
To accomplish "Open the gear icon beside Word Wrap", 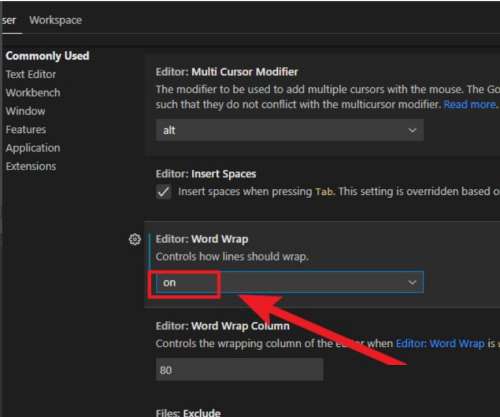I will [x=135, y=239].
